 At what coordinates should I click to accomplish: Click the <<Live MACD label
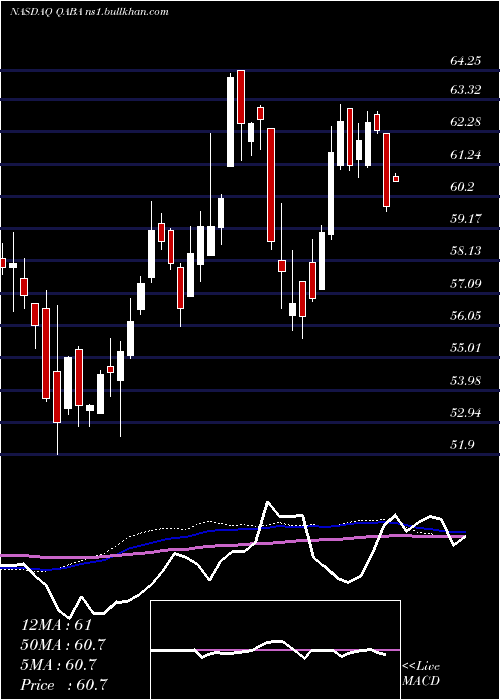[x=421, y=674]
